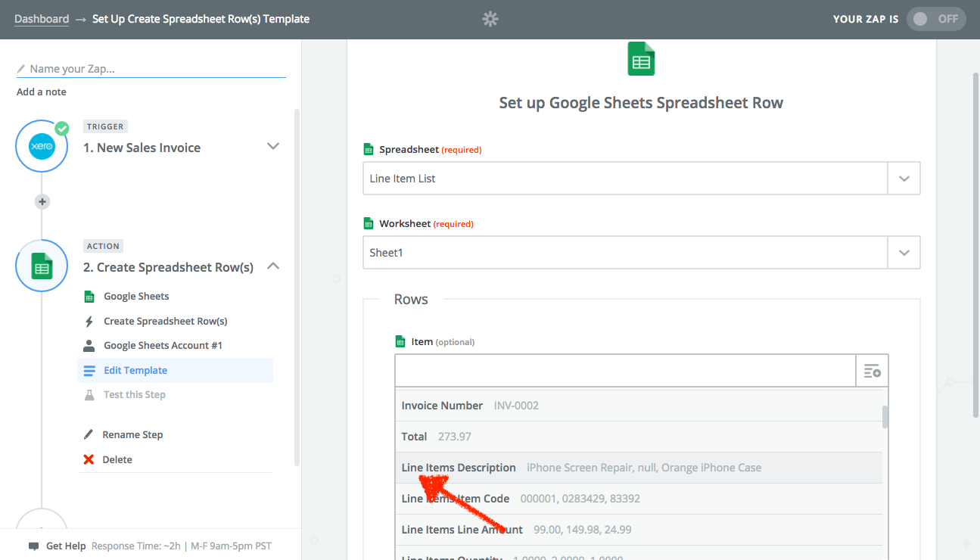Viewport: 980px width, 560px height.
Task: Click the Item label sheets icon
Action: click(x=400, y=341)
